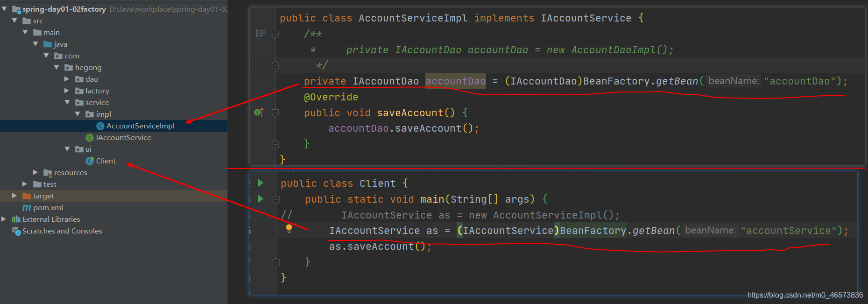Click the service package folder icon
This screenshot has height=304, width=868.
[x=79, y=103]
